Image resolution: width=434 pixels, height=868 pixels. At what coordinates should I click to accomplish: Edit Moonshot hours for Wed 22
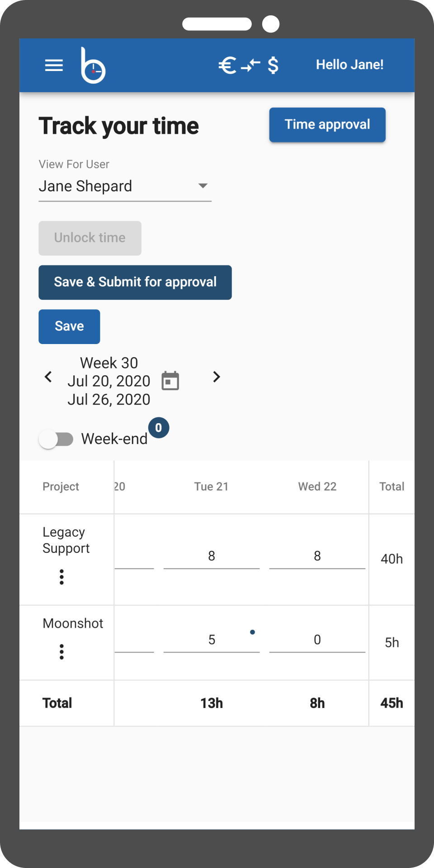[317, 640]
